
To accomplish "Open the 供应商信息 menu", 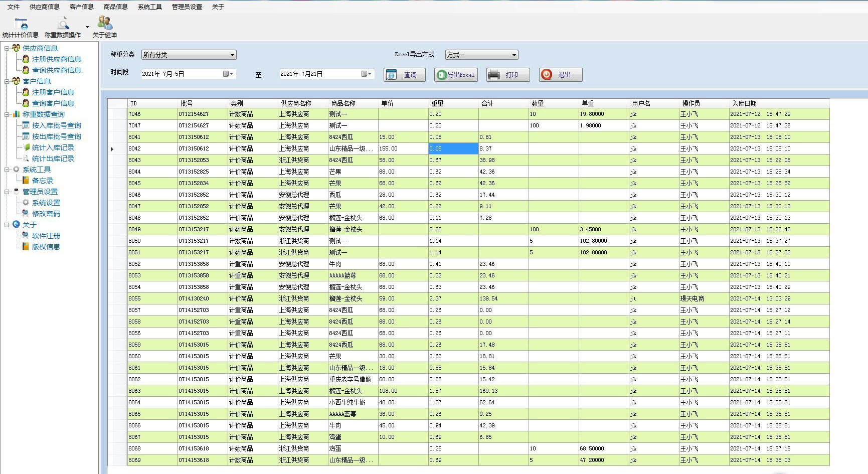I will 45,7.
